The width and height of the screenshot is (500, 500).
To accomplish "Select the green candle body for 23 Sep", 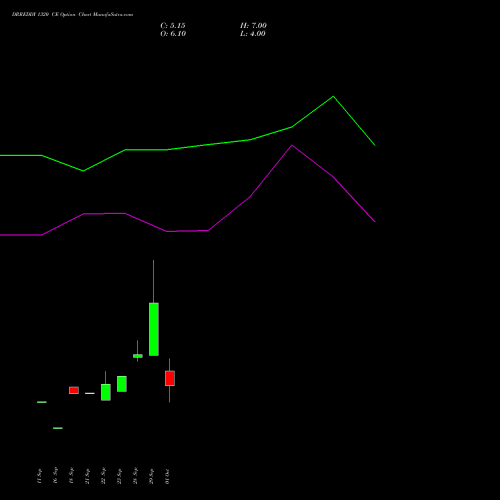I will coord(122,384).
